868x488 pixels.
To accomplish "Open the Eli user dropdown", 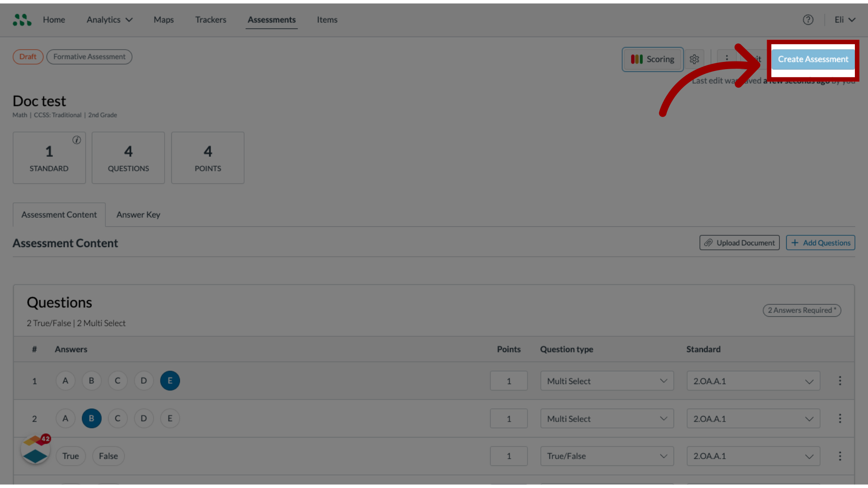I will pyautogui.click(x=844, y=20).
